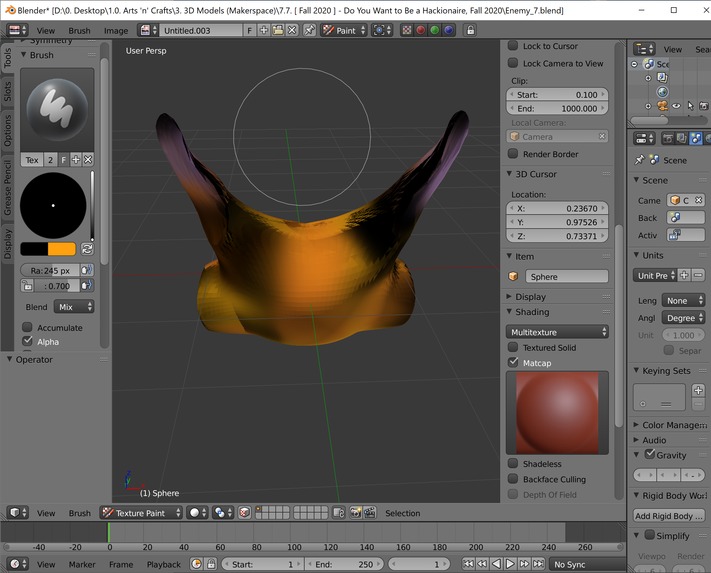Enable the Accumulate checkbox

pos(27,327)
